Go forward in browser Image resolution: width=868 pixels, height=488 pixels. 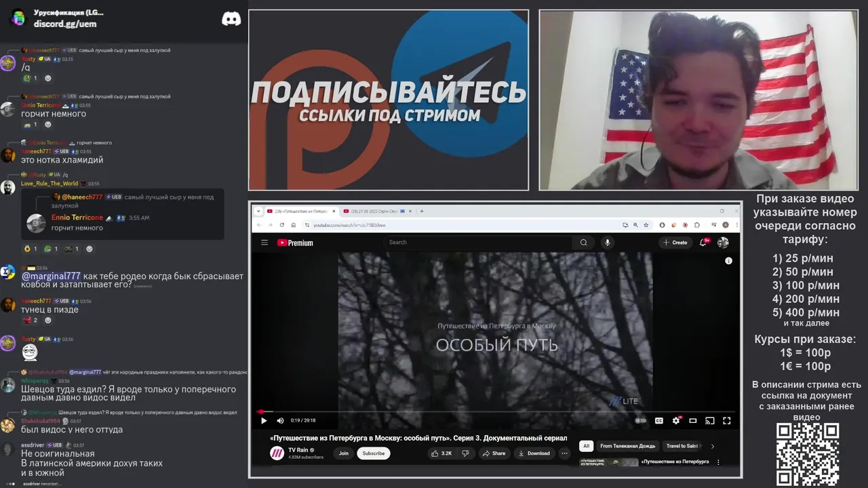click(x=271, y=224)
